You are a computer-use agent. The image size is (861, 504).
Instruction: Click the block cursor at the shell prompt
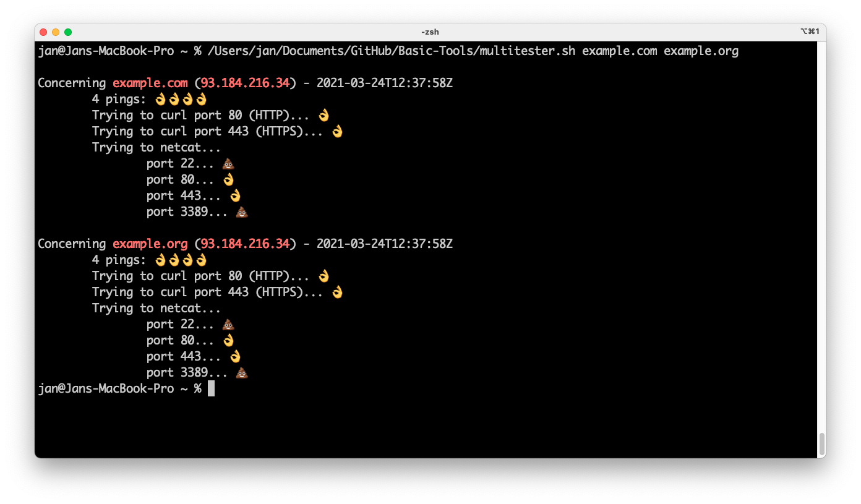tap(211, 388)
